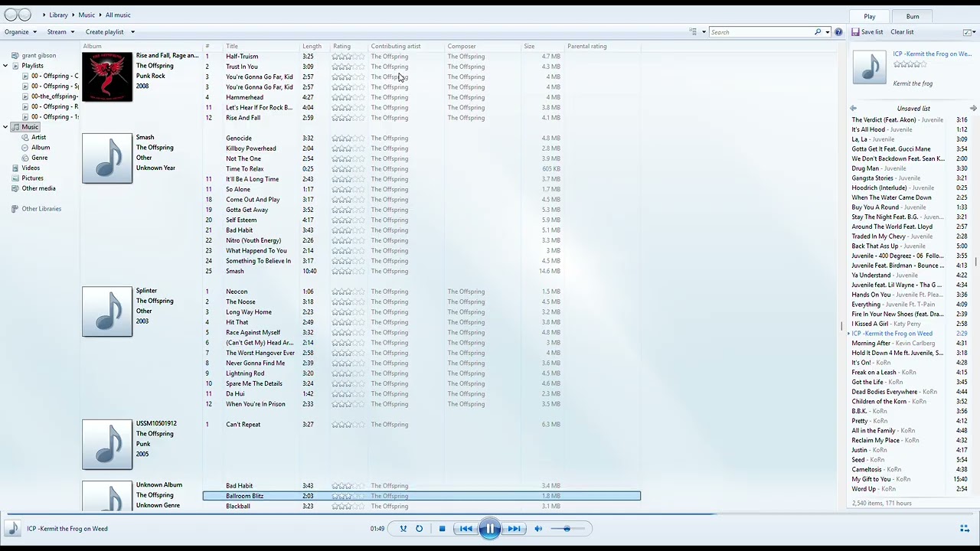
Task: Select the grant gibson library item
Action: 38,56
